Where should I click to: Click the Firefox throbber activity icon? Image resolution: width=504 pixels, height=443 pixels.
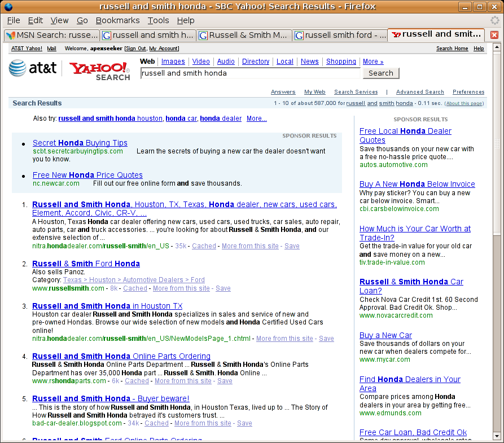tap(494, 20)
